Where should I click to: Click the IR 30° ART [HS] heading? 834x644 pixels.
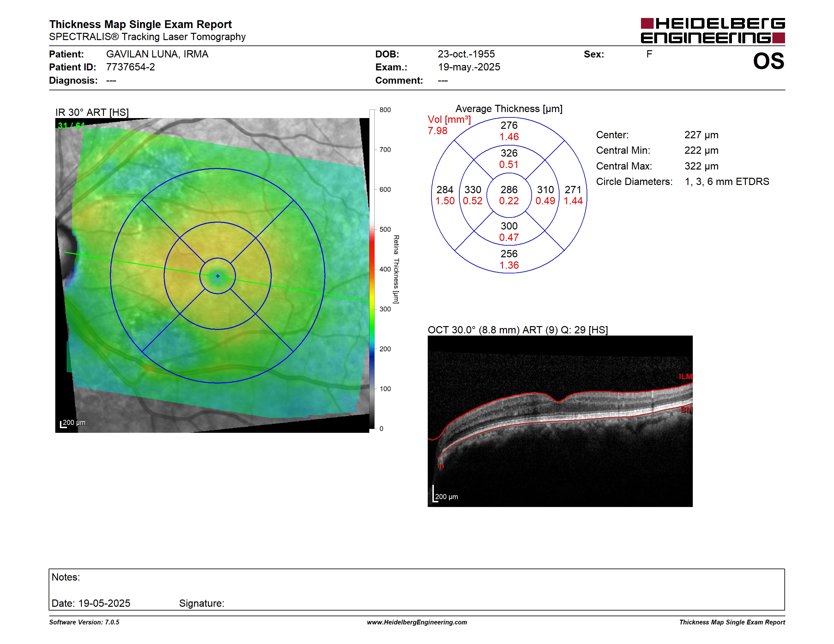pos(92,113)
